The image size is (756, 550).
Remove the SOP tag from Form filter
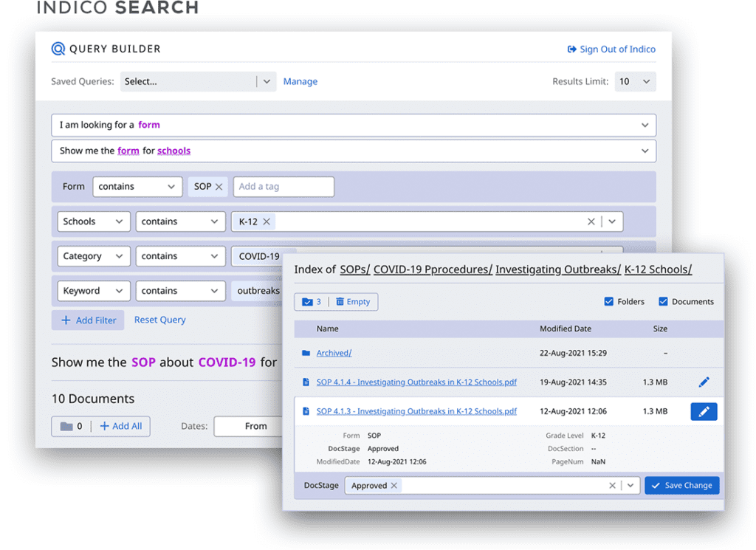coord(219,187)
